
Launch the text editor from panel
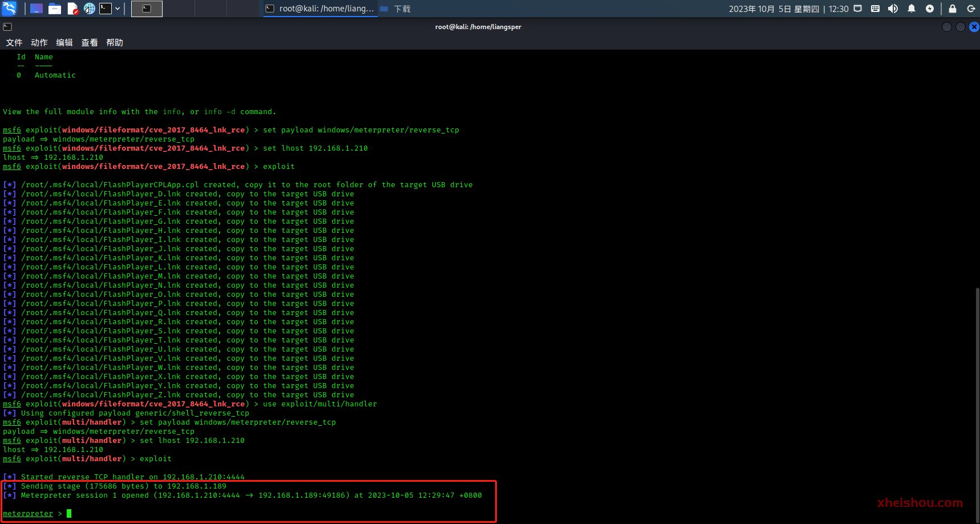[72, 9]
